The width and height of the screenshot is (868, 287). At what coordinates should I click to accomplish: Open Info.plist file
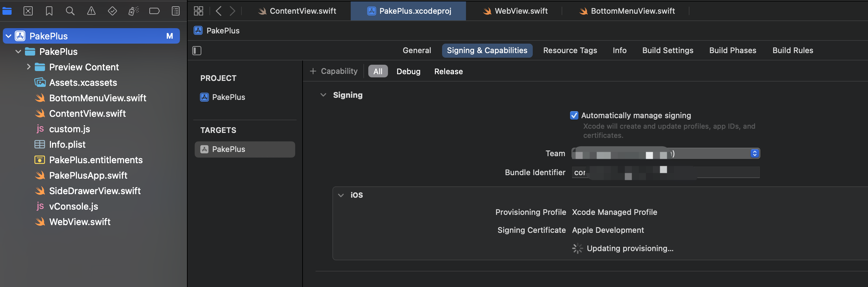(x=67, y=144)
